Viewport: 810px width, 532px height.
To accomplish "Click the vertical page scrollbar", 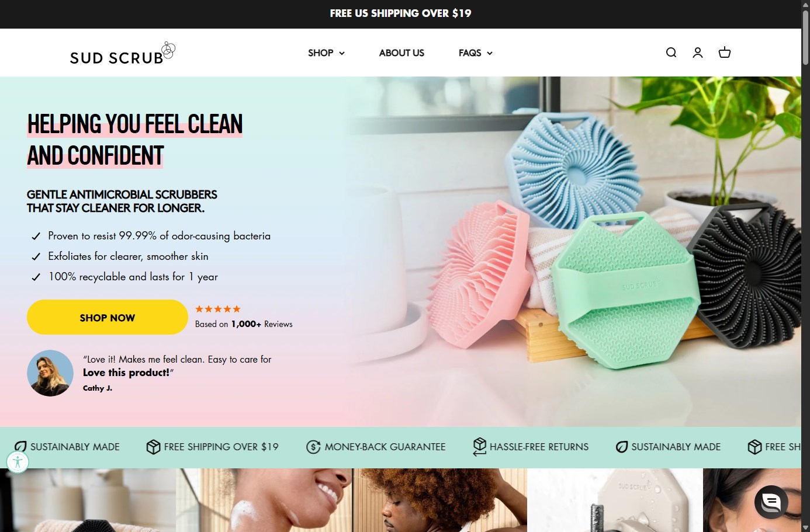I will pos(805,266).
